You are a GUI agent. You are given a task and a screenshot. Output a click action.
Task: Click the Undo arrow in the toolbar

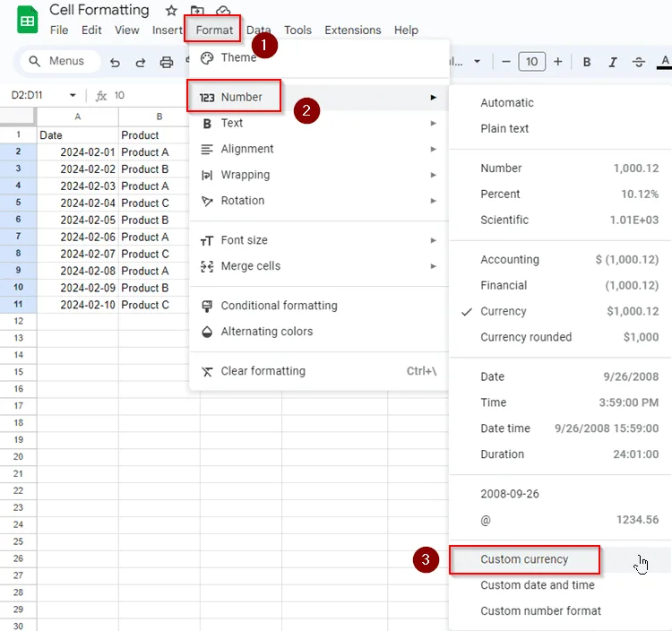coord(115,63)
